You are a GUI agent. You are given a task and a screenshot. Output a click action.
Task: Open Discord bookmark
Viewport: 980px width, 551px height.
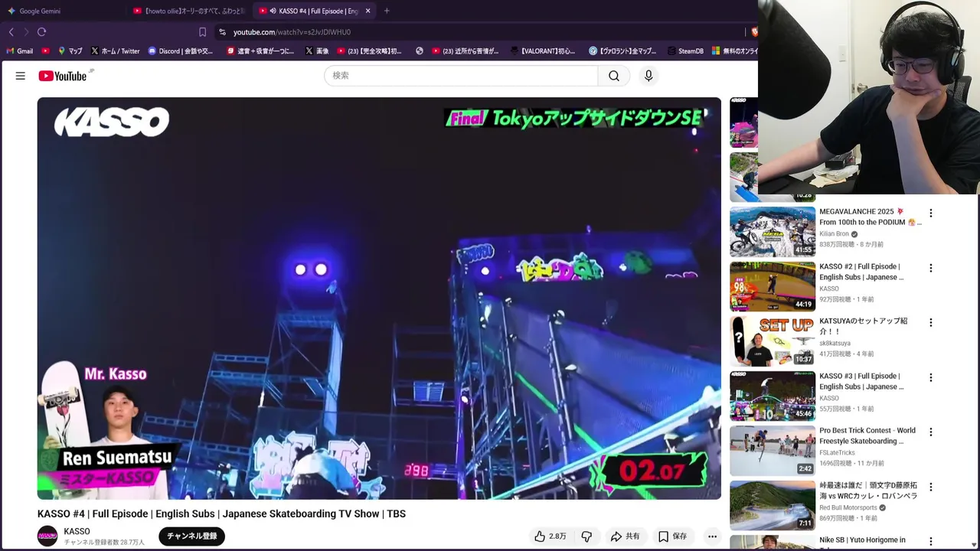tap(180, 51)
